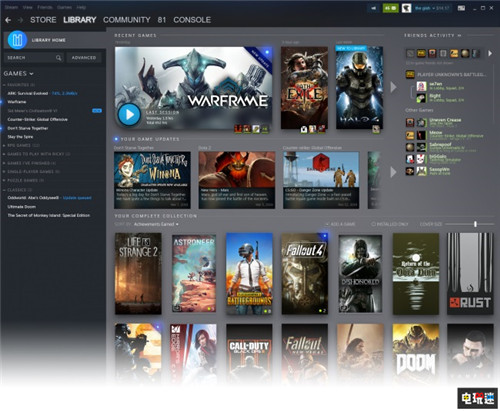Open friend avatar on Halo 4 cover
This screenshot has height=411, width=500.
tap(376, 129)
